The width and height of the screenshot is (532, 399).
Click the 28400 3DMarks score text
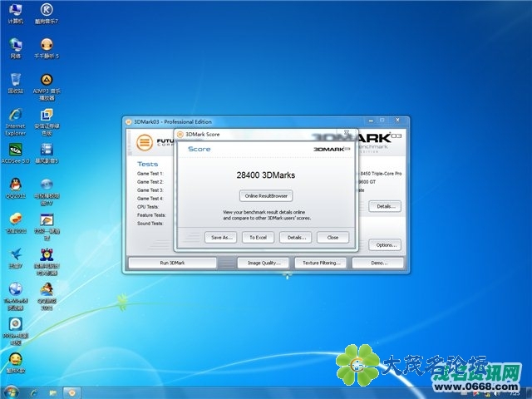click(266, 175)
